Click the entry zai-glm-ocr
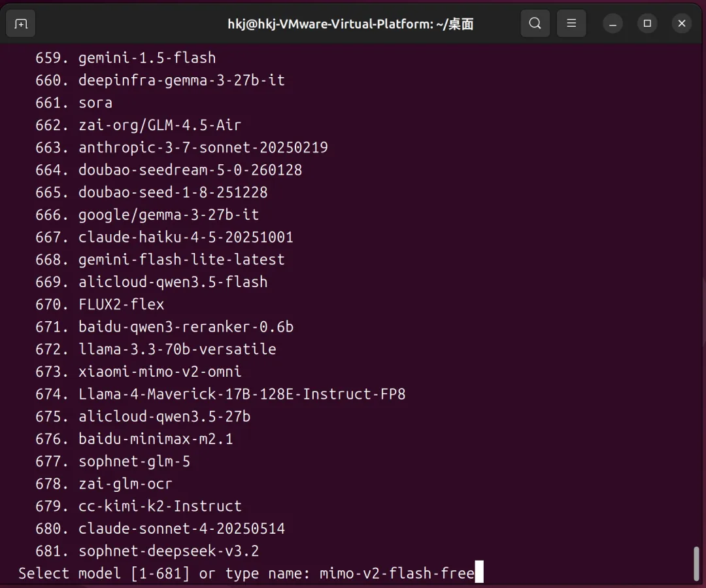Image resolution: width=706 pixels, height=588 pixels. point(126,484)
